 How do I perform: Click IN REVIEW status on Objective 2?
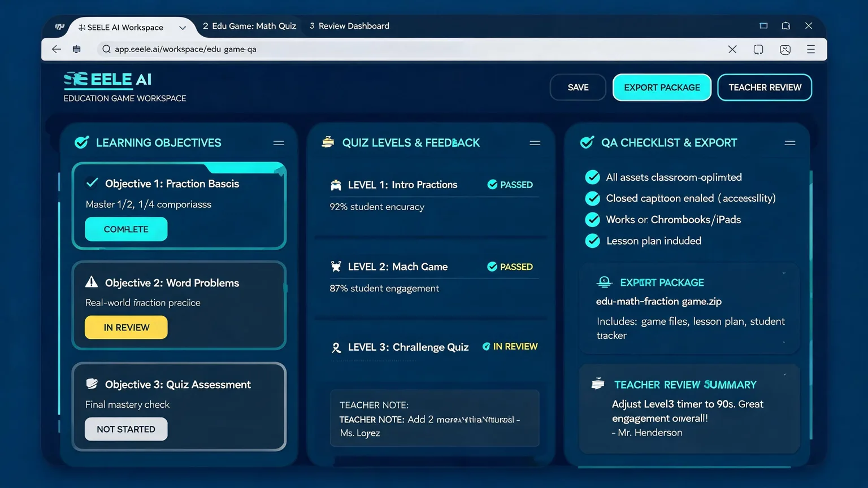[126, 328]
